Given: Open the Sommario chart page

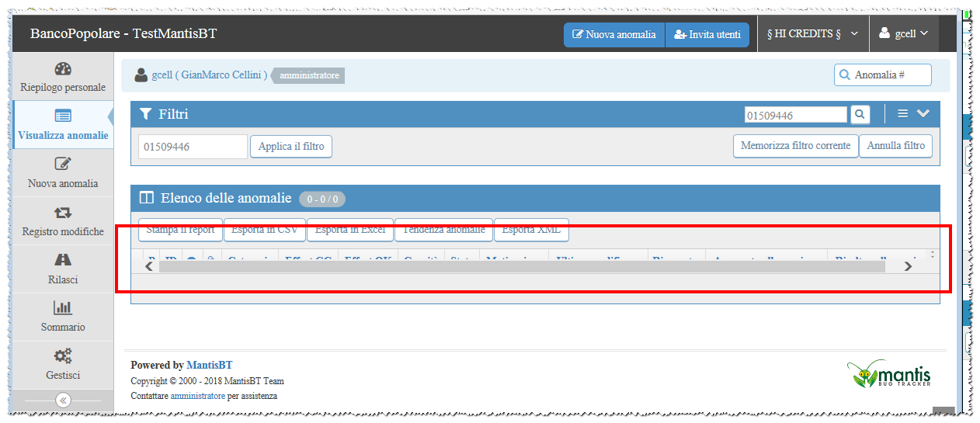Looking at the screenshot, I should 63,317.
